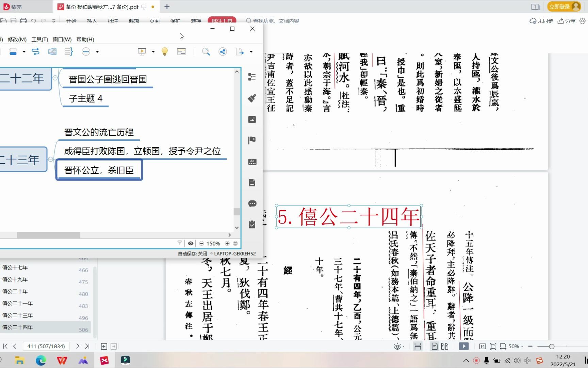588x368 pixels.
Task: Go to the next page arrow
Action: coord(78,346)
